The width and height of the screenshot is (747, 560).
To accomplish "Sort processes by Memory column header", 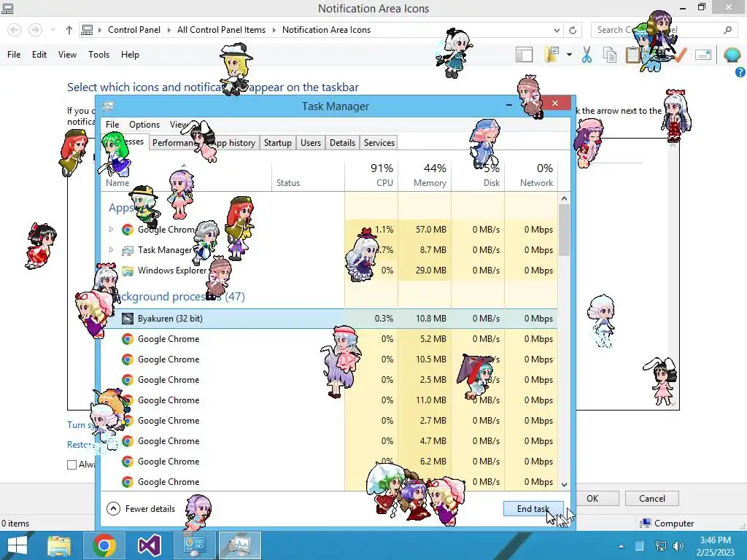I will (x=425, y=175).
